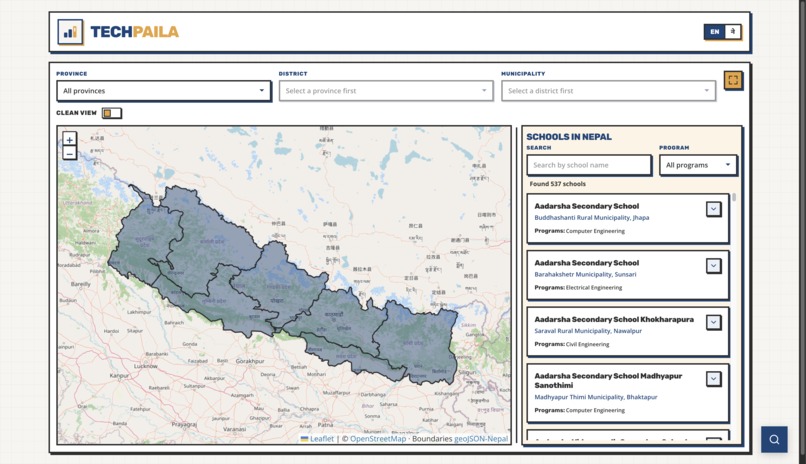Open the Province dropdown showing All provinces

pyautogui.click(x=163, y=91)
